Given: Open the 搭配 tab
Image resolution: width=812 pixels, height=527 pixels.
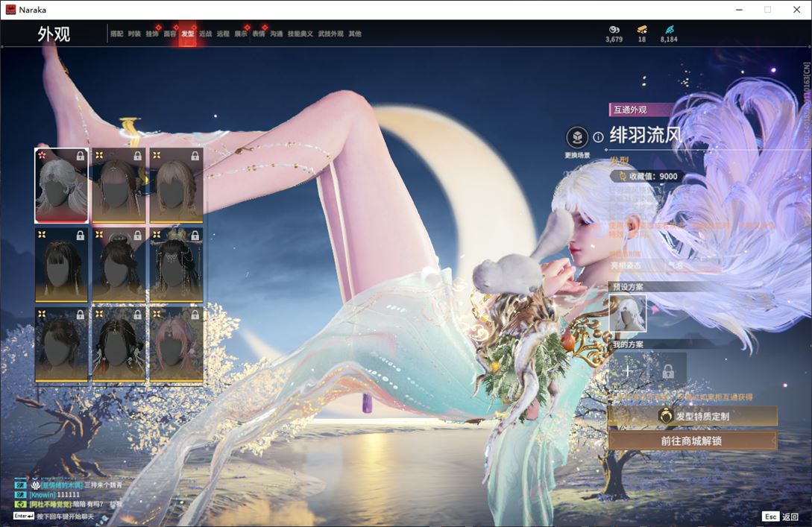Looking at the screenshot, I should (x=116, y=34).
